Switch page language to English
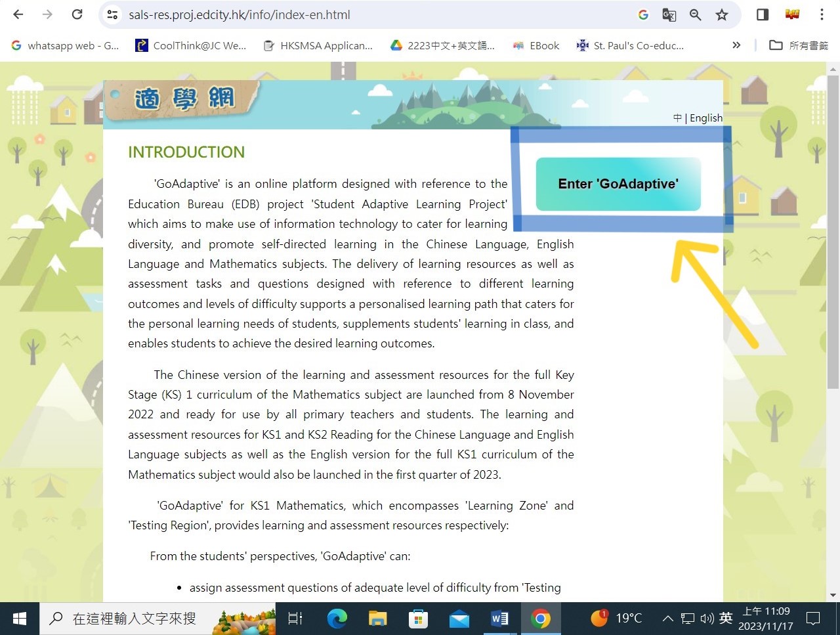Image resolution: width=840 pixels, height=635 pixels. pyautogui.click(x=706, y=118)
